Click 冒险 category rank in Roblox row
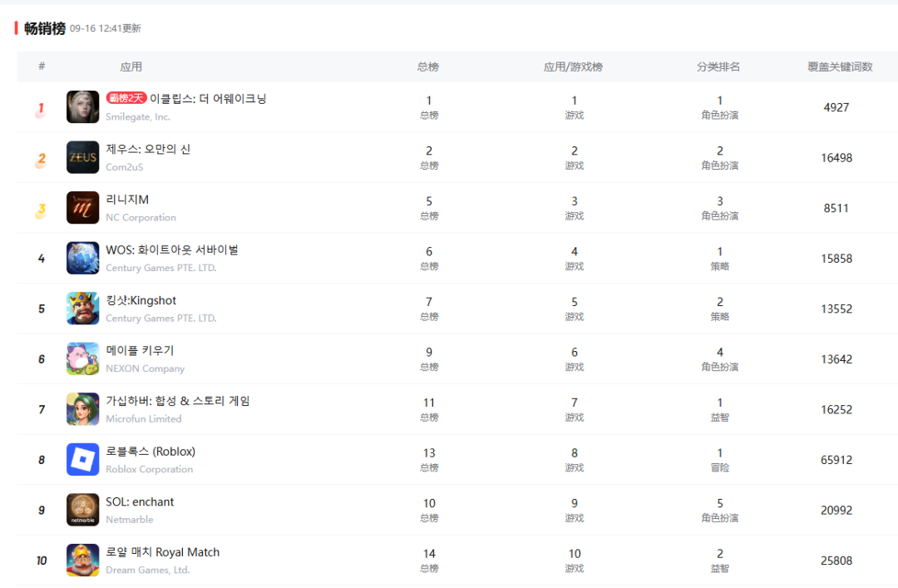 click(720, 460)
